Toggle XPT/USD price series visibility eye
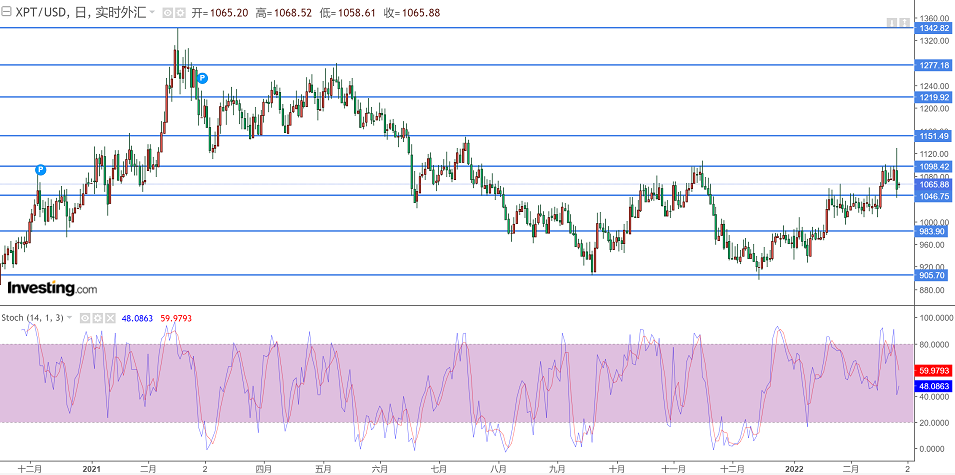The width and height of the screenshot is (955, 475). [167, 13]
